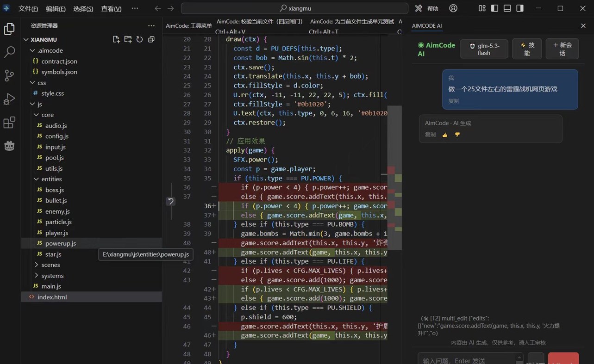The width and height of the screenshot is (594, 364).
Task: Toggle the secondary sidebar layout icon
Action: click(520, 8)
